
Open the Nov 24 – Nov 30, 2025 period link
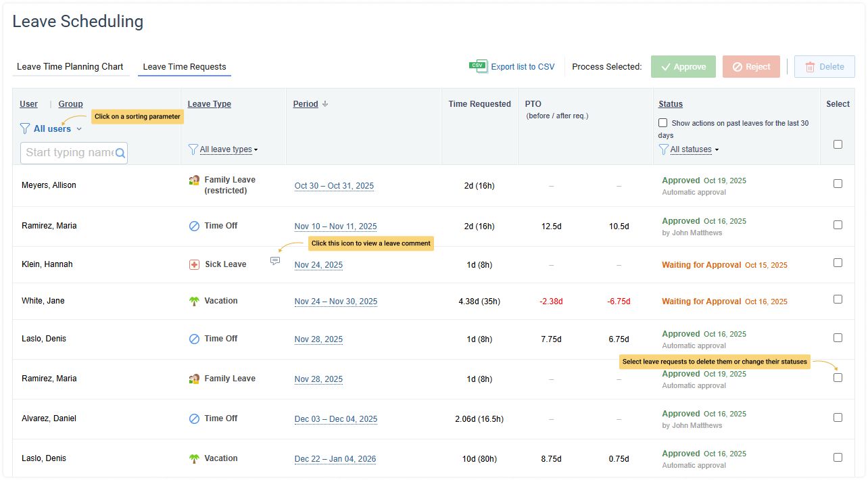335,302
